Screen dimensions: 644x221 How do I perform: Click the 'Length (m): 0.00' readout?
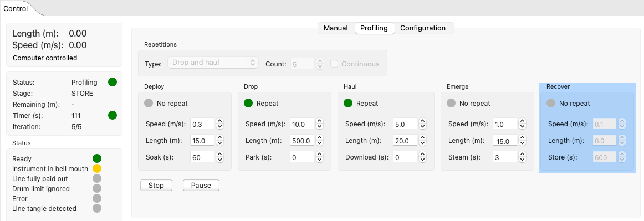[x=49, y=34]
